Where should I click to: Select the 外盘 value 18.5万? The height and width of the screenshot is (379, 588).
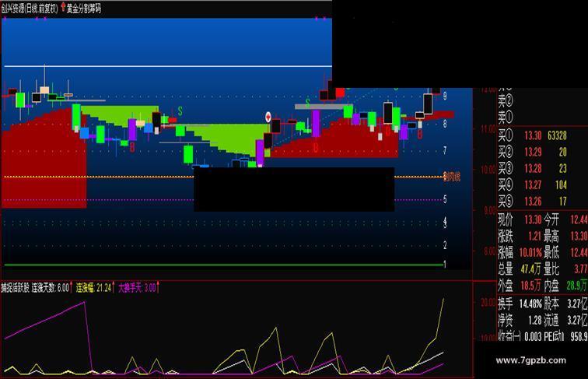click(x=530, y=286)
